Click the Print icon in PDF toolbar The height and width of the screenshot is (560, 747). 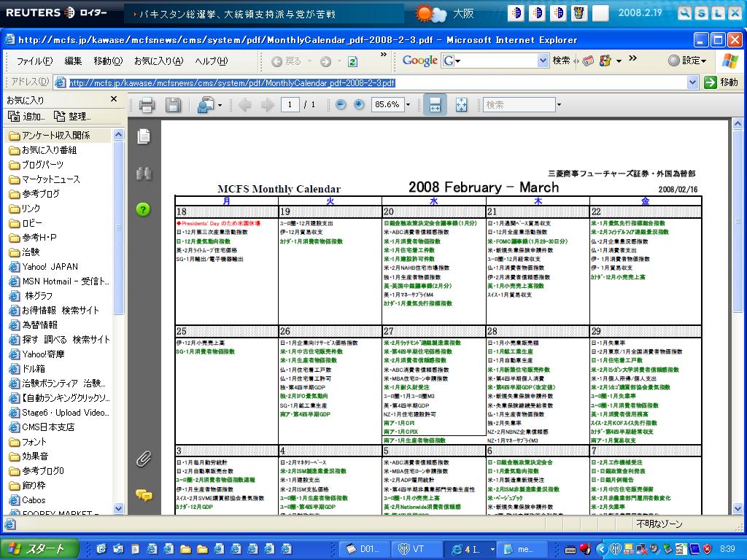147,105
